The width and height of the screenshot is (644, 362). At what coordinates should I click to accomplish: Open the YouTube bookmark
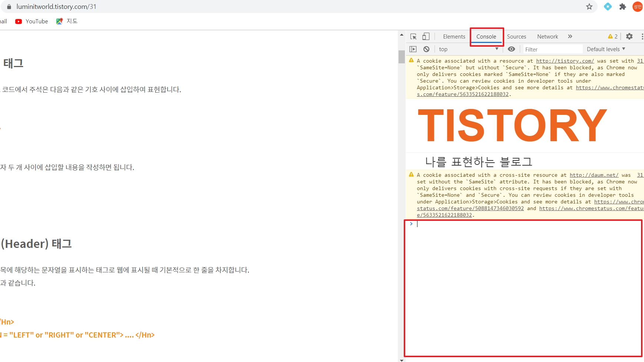[x=32, y=21]
